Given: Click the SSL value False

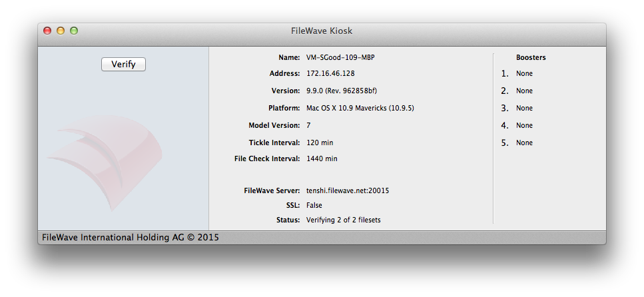Looking at the screenshot, I should [314, 205].
